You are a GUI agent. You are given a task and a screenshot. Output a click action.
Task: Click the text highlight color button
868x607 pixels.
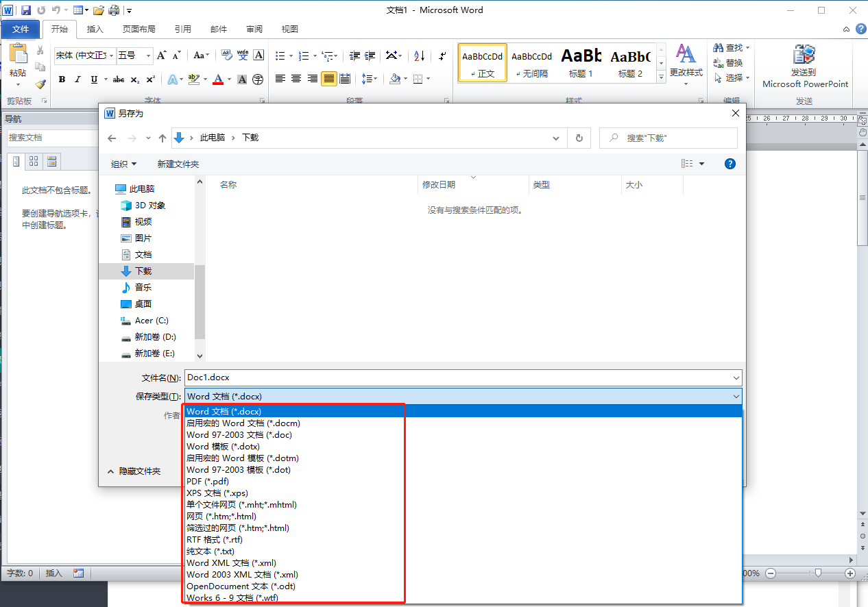[x=193, y=79]
